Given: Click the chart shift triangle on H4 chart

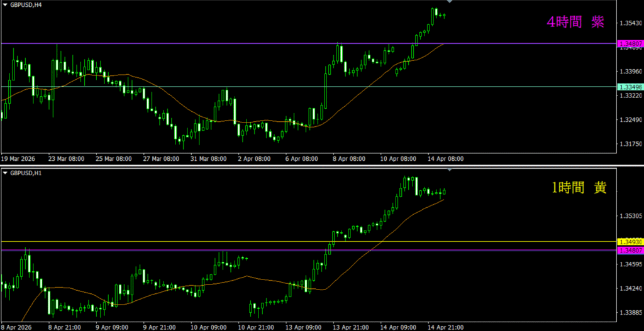Looking at the screenshot, I should point(450,2).
